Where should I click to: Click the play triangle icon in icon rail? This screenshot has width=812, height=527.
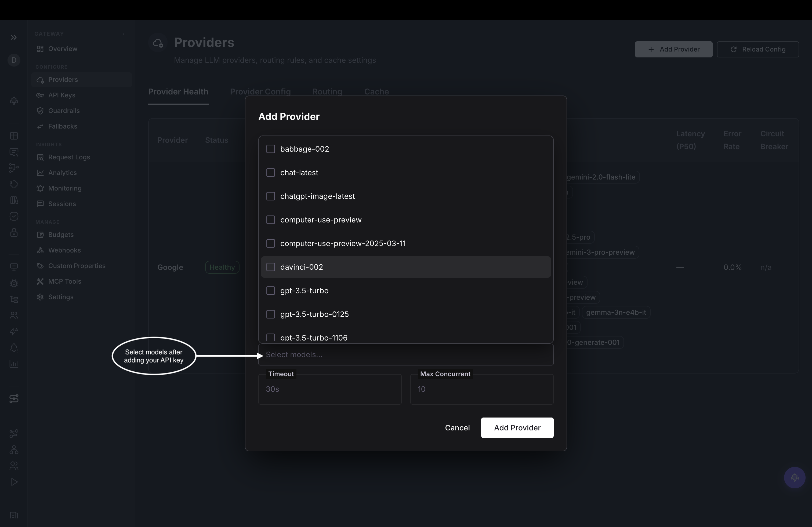[14, 482]
